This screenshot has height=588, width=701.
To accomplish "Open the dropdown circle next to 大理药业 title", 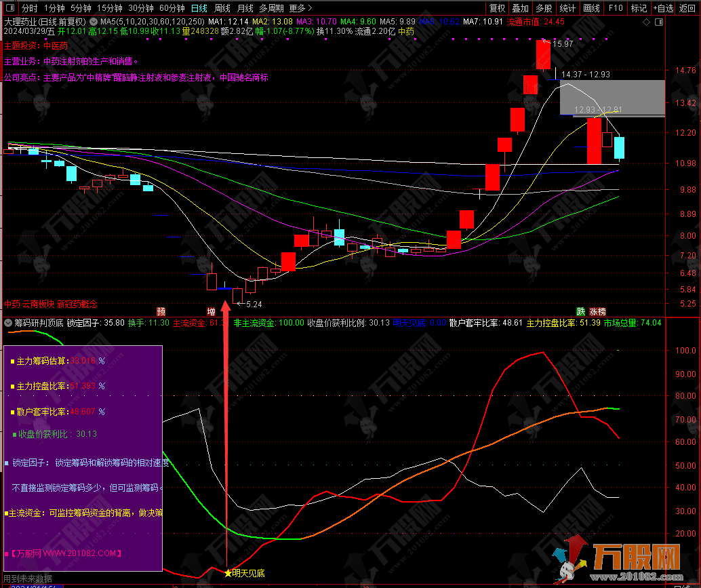I will pyautogui.click(x=94, y=22).
